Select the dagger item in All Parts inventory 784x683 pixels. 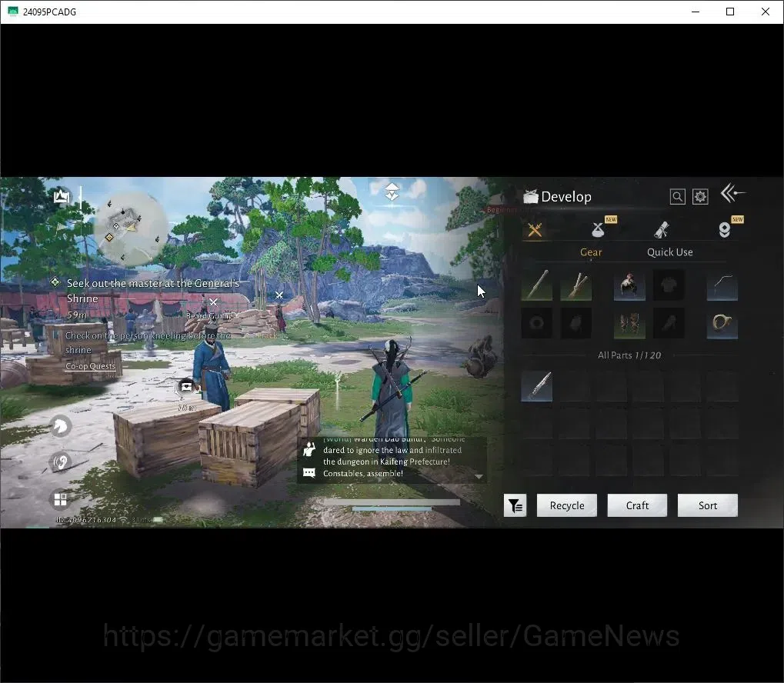tap(536, 386)
